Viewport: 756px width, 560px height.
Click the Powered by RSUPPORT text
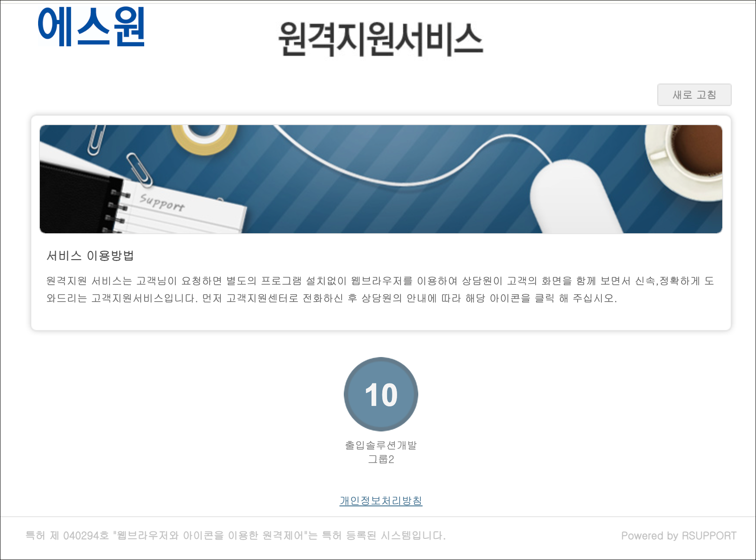[678, 536]
